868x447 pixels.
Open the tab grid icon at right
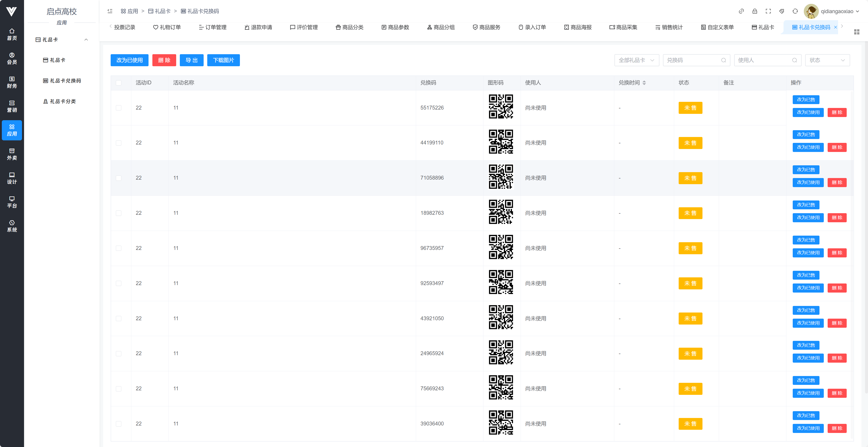[x=856, y=32]
